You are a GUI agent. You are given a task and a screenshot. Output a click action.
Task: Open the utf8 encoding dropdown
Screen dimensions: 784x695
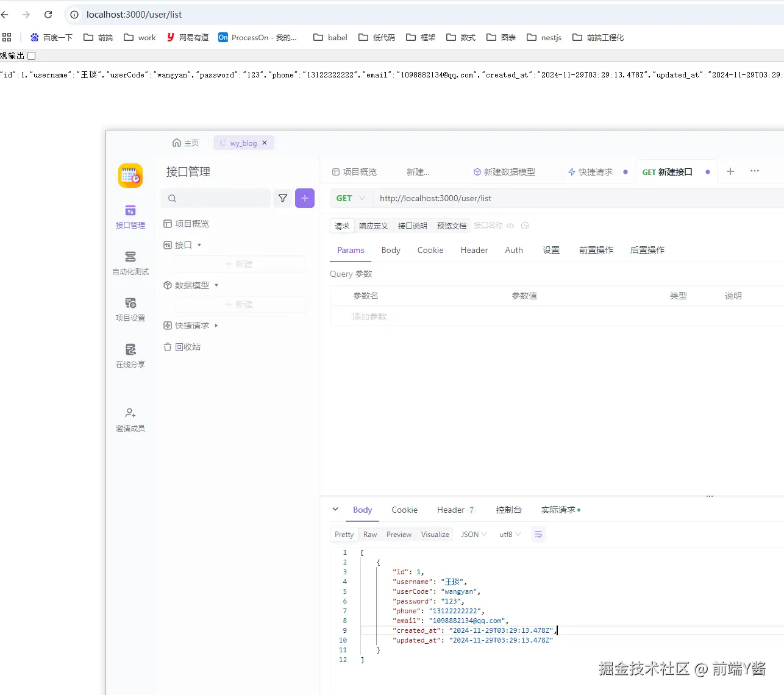(x=510, y=535)
